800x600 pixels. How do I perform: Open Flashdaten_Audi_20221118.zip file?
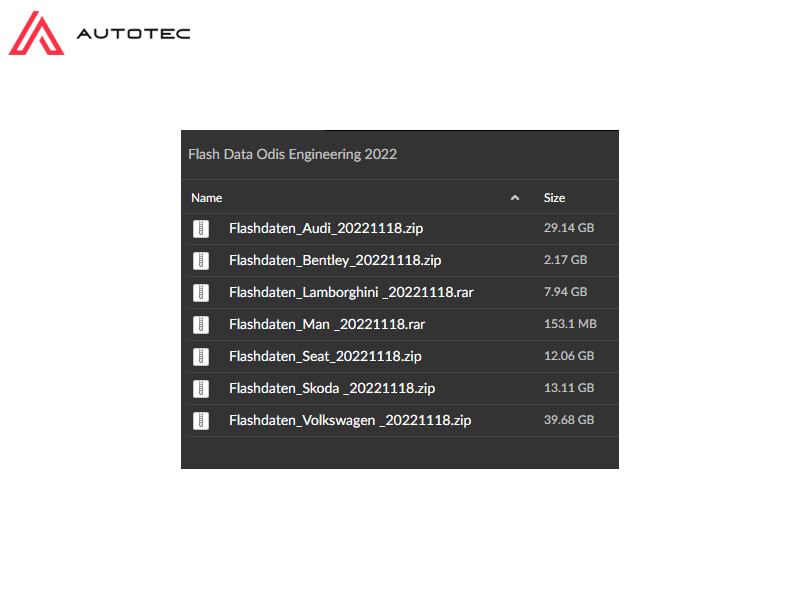325,228
